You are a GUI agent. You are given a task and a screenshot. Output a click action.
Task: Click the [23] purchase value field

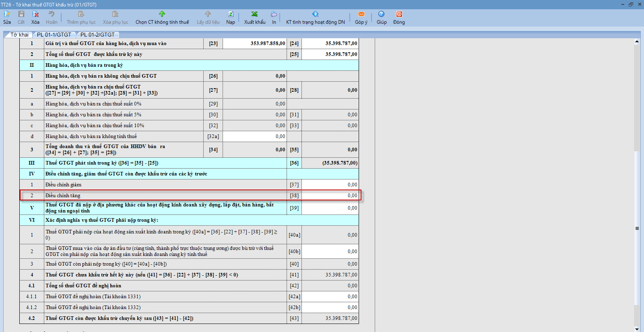(254, 43)
